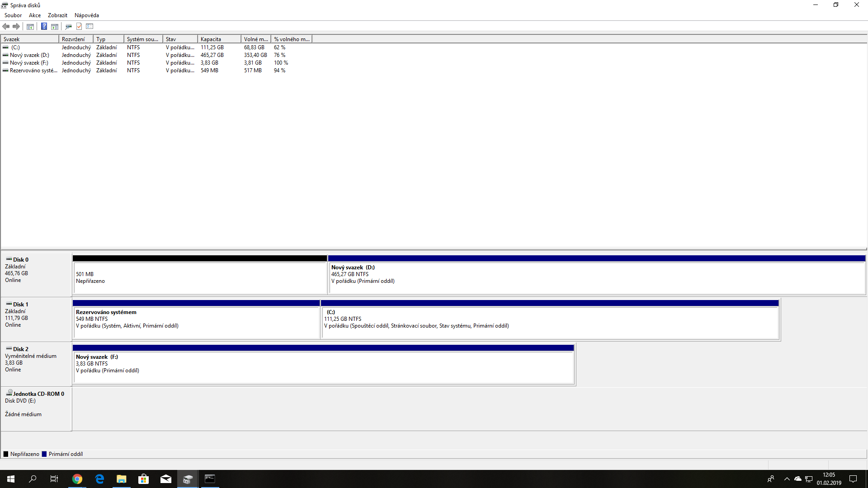Open the Nápověda menu

86,15
